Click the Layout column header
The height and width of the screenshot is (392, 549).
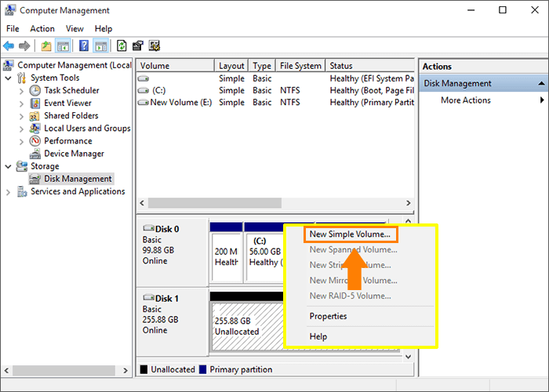pyautogui.click(x=231, y=66)
